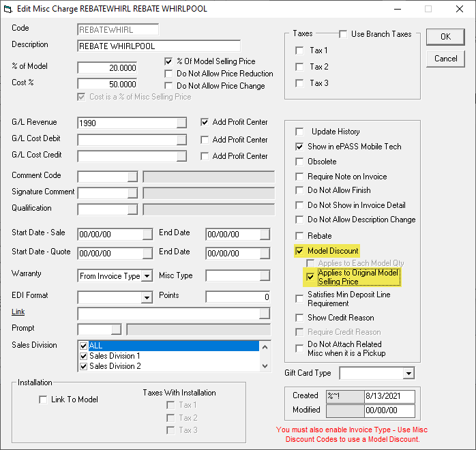Enable Do Not Allow Description Change
Image resolution: width=476 pixels, height=450 pixels.
click(x=299, y=220)
